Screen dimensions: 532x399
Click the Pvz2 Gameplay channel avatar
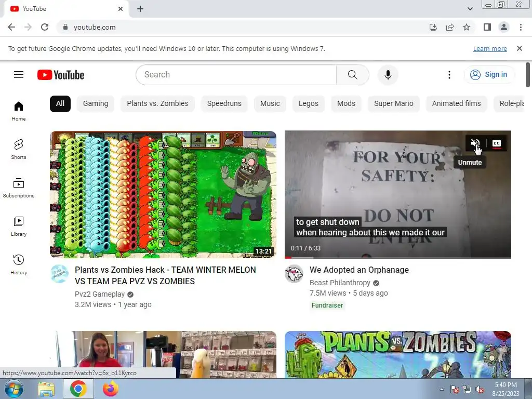pos(60,273)
